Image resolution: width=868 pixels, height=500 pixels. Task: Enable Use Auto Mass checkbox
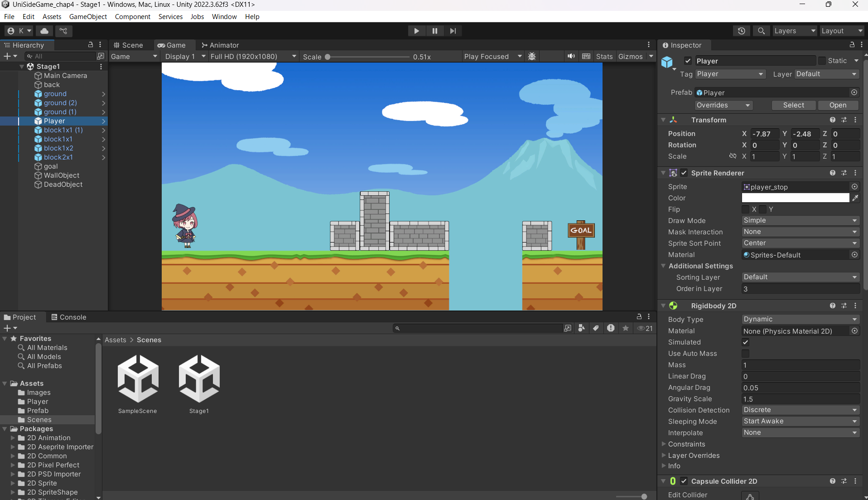(x=745, y=354)
